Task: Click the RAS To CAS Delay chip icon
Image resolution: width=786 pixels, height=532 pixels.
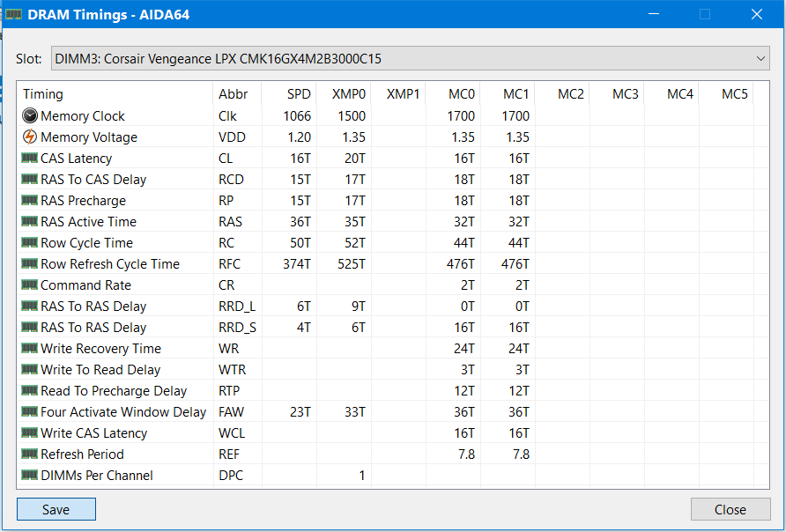Action: (x=30, y=179)
